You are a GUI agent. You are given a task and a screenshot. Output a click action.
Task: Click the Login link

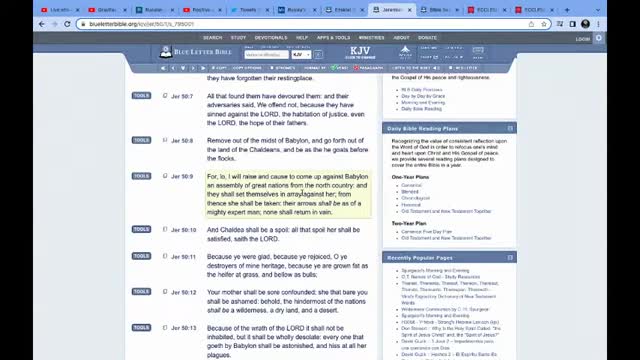point(582,39)
